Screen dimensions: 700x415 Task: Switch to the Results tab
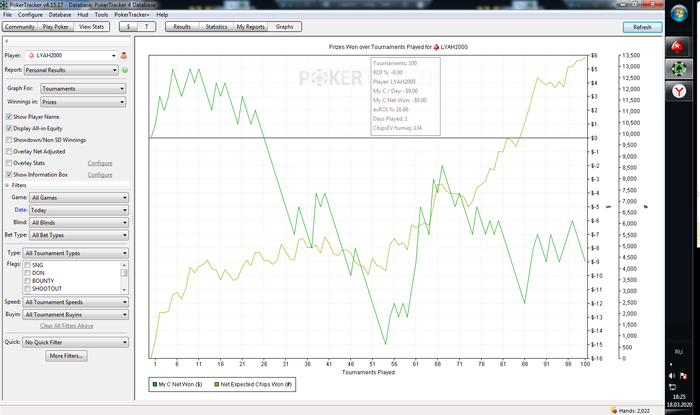coord(182,27)
